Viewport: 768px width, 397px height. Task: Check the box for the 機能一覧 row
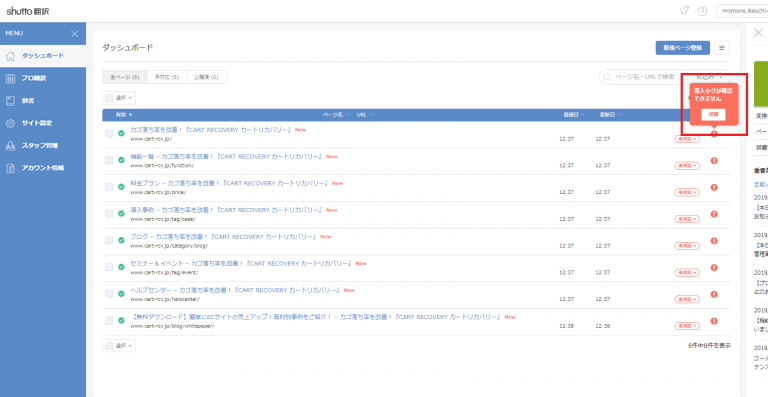click(109, 160)
